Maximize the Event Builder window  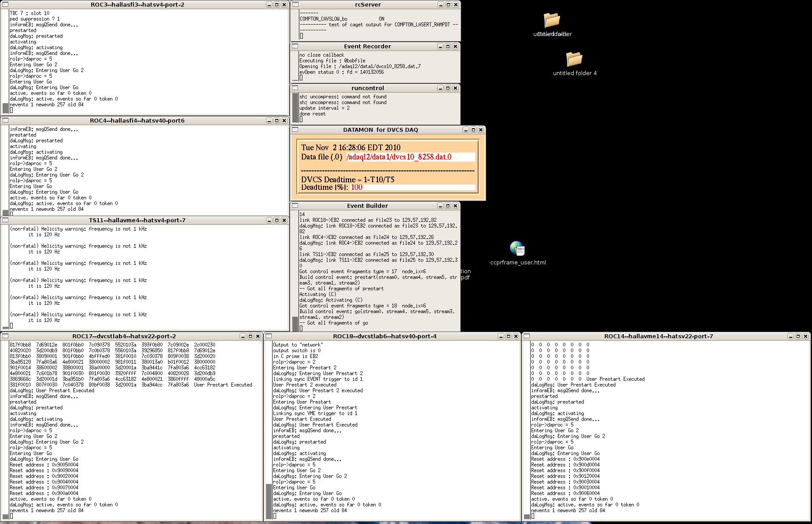click(x=448, y=206)
